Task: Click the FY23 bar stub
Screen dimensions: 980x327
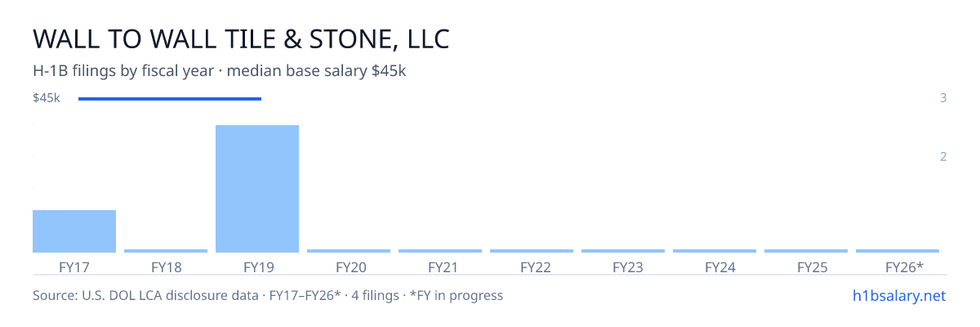Action: [x=623, y=251]
